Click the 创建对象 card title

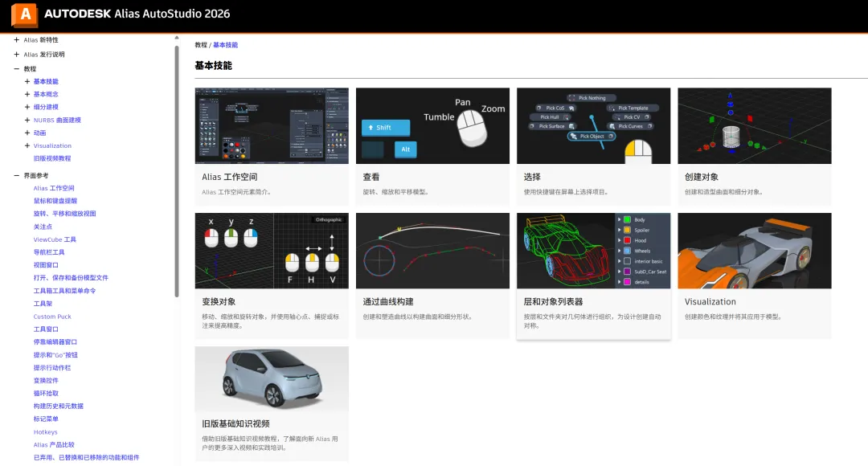702,177
